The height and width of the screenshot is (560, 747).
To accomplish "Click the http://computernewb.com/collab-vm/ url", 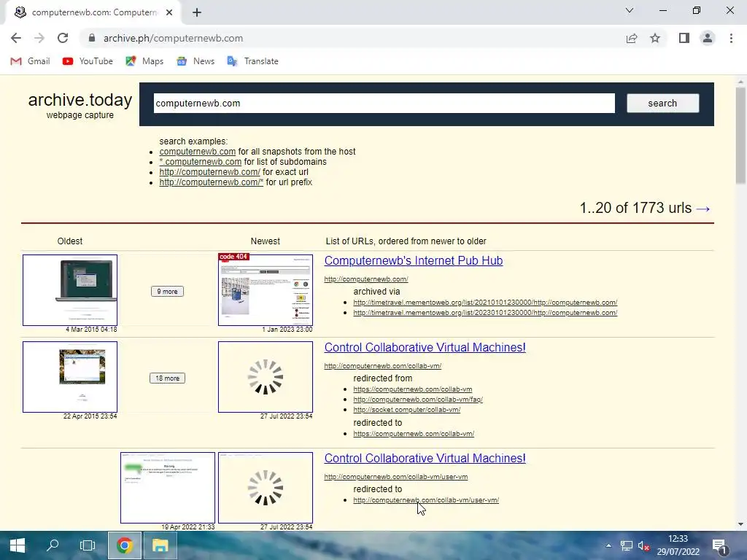I will [x=382, y=366].
